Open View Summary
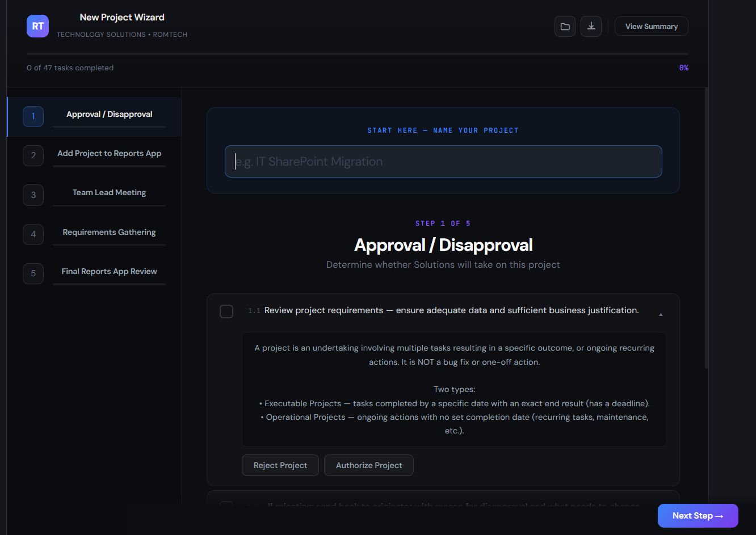This screenshot has width=756, height=535. (x=652, y=26)
